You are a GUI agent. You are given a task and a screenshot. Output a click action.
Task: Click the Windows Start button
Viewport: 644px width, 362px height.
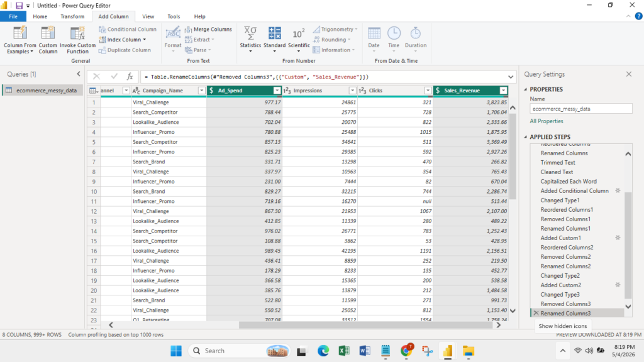[176, 351]
